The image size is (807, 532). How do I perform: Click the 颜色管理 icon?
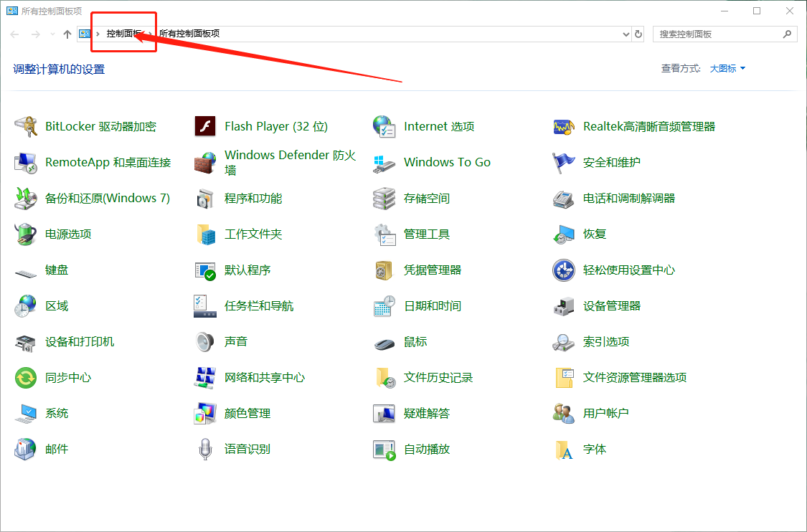[205, 414]
